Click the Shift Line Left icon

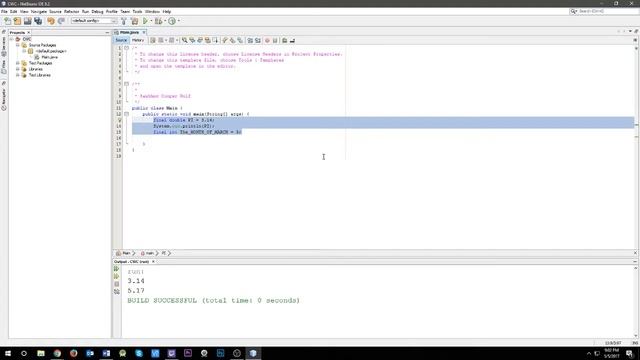pyautogui.click(x=250, y=40)
